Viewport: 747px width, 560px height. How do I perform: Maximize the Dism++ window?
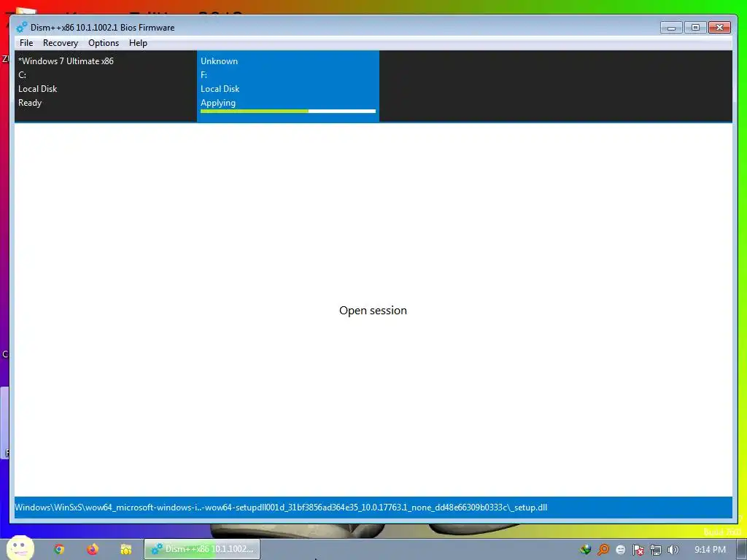click(695, 28)
